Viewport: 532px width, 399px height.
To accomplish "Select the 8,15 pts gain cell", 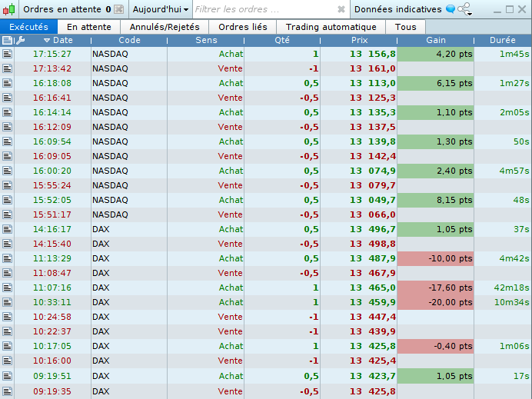I will click(x=435, y=200).
